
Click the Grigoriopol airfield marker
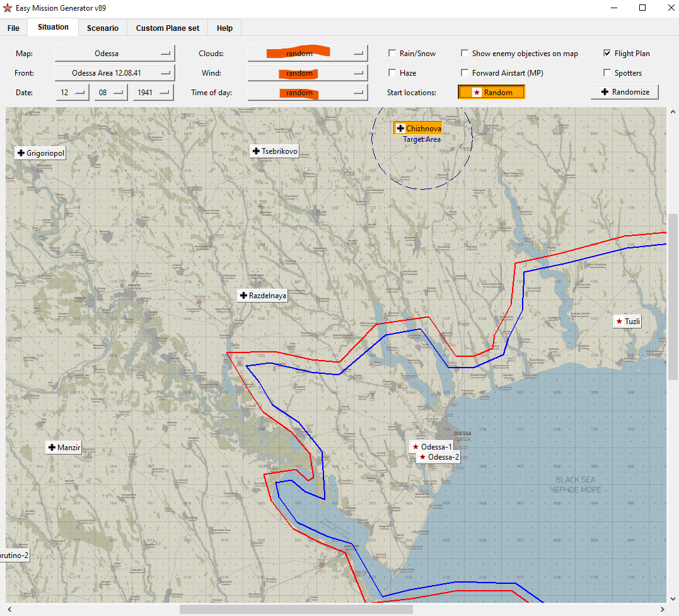click(40, 153)
